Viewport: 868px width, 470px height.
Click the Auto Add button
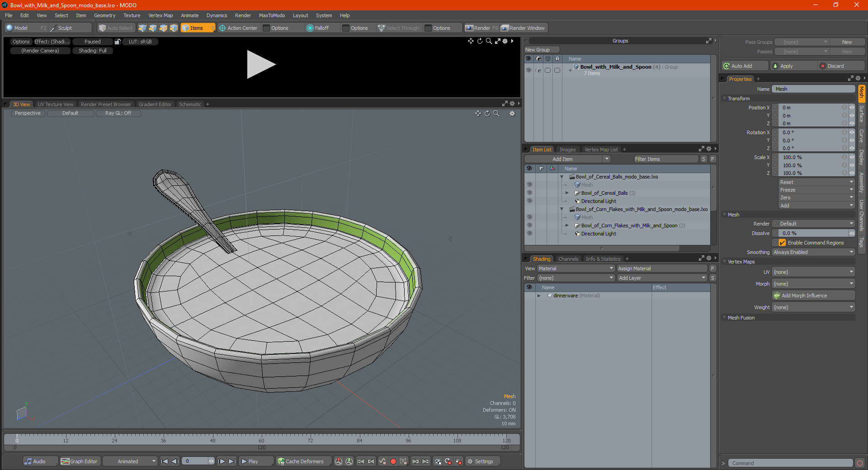[745, 66]
